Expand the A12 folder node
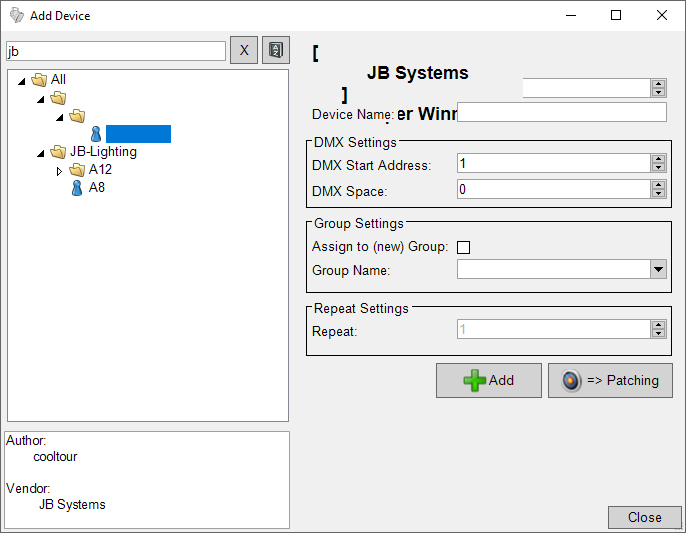The width and height of the screenshot is (686, 533). [59, 170]
